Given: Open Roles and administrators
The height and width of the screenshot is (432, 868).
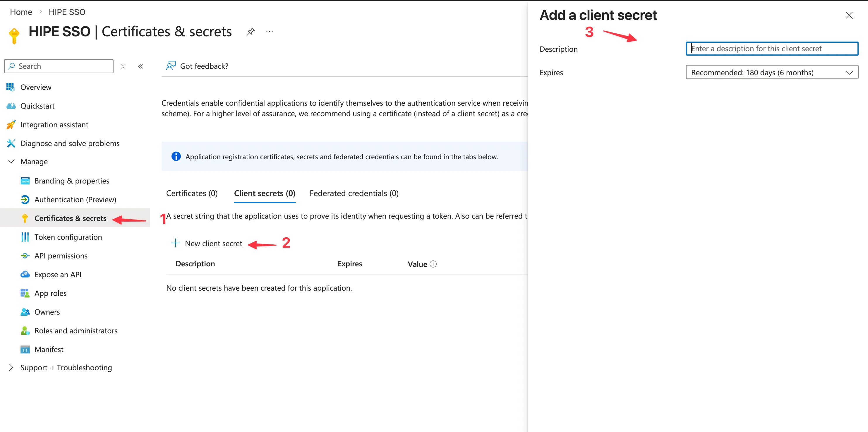Looking at the screenshot, I should [76, 330].
